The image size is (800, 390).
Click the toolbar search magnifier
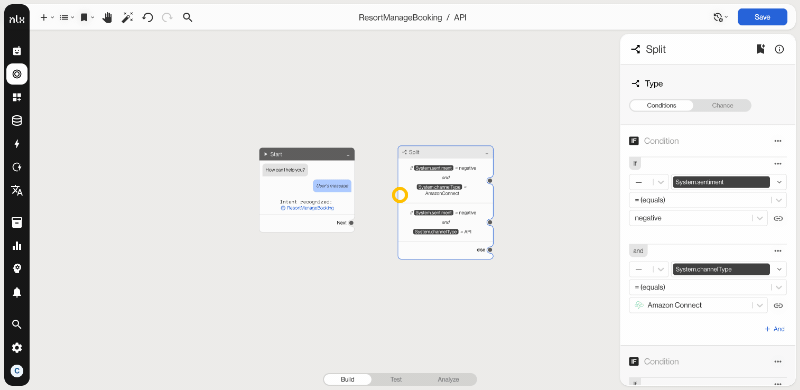[187, 17]
